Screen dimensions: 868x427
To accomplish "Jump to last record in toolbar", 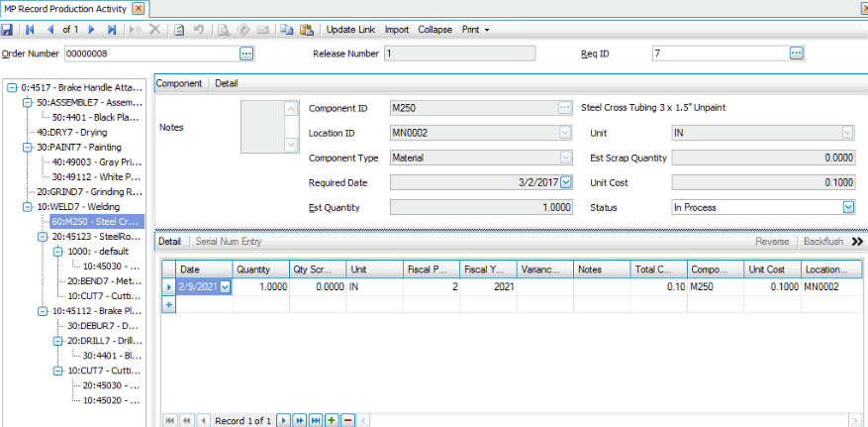I will tap(111, 30).
